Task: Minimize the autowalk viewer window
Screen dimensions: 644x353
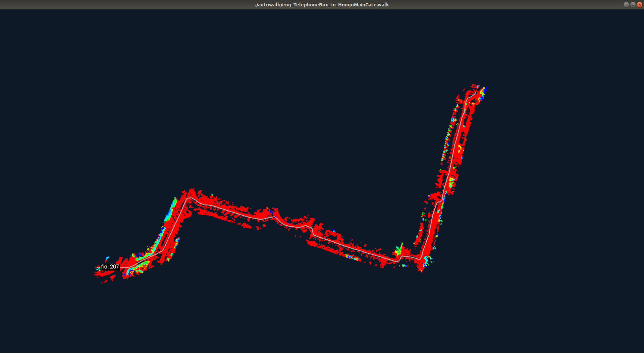Action: pyautogui.click(x=626, y=5)
